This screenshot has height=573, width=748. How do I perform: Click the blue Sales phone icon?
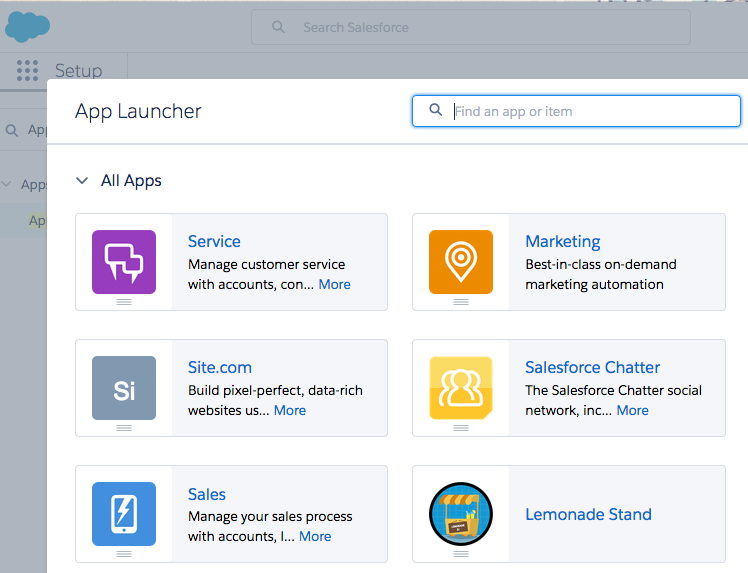124,514
